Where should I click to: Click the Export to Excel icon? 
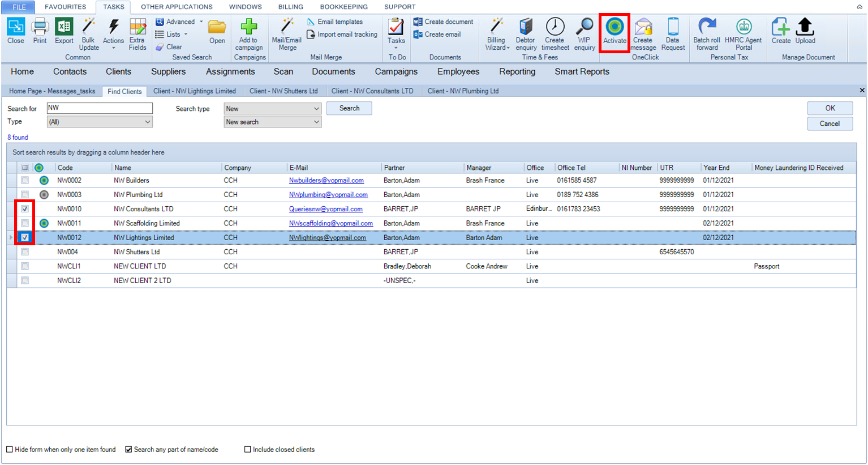click(x=64, y=31)
